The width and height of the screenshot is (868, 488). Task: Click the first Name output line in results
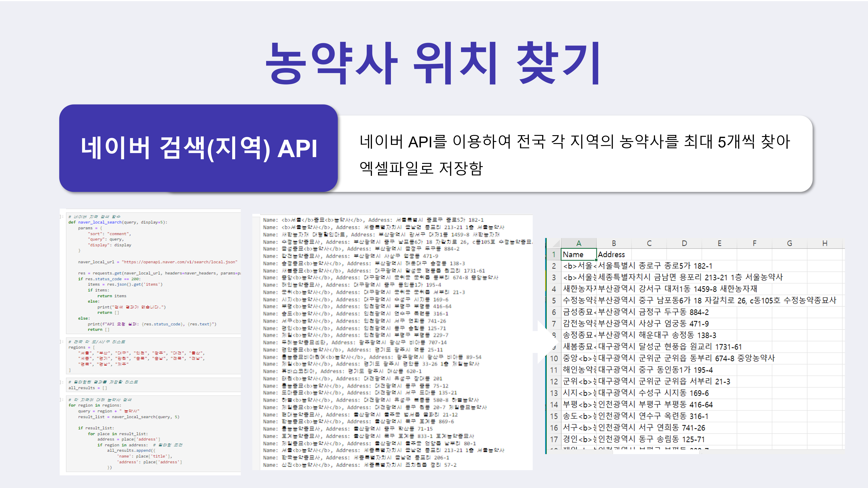coord(373,220)
